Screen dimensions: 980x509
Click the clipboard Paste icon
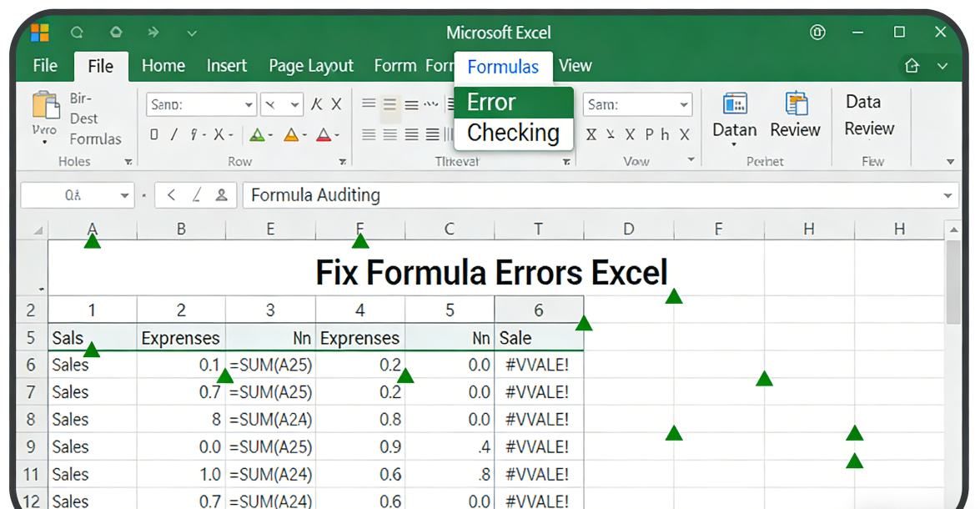coord(46,105)
